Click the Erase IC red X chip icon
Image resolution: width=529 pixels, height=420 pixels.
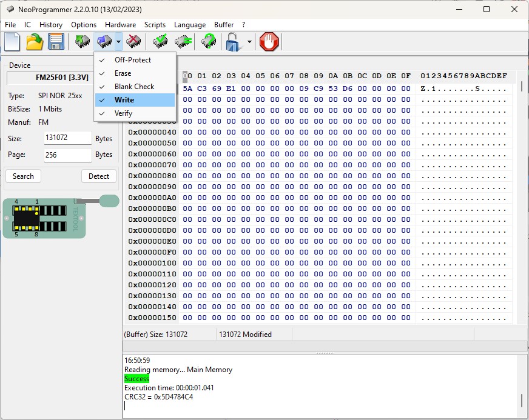coord(134,42)
